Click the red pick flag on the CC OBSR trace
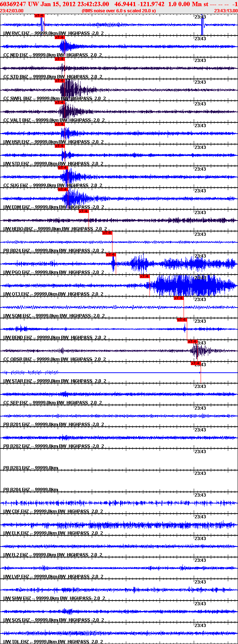The height and width of the screenshot is (644, 238). pos(193,342)
